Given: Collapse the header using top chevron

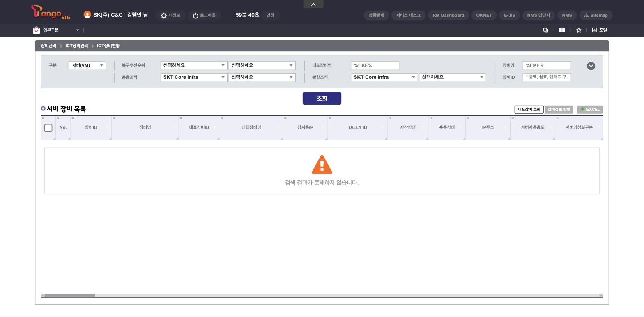Looking at the screenshot, I should click(x=313, y=4).
